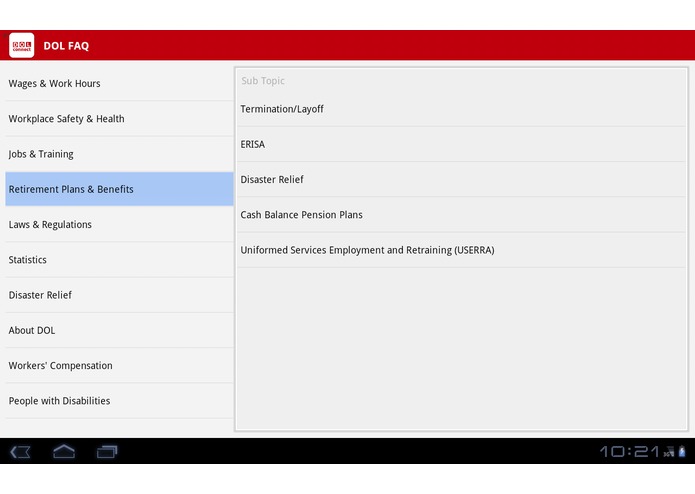Image resolution: width=695 pixels, height=494 pixels.
Task: Select Workers' Compensation topic
Action: [x=119, y=366]
